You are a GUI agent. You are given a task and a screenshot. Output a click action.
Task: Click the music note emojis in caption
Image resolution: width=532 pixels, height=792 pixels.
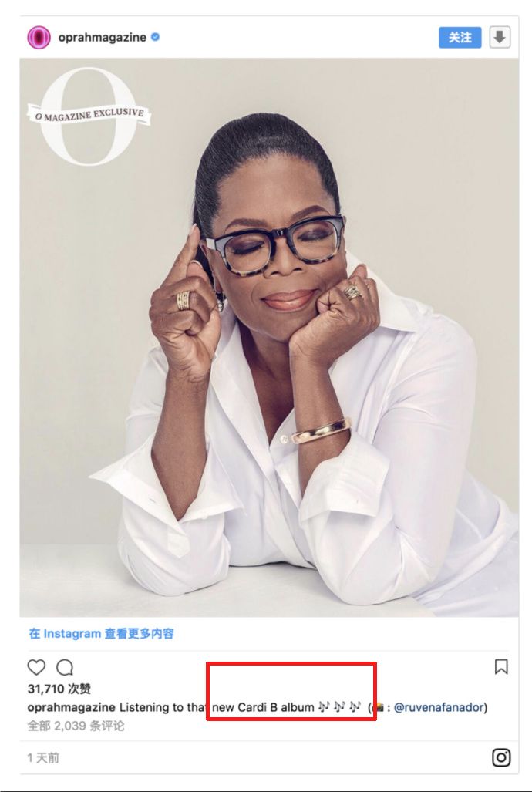(339, 707)
